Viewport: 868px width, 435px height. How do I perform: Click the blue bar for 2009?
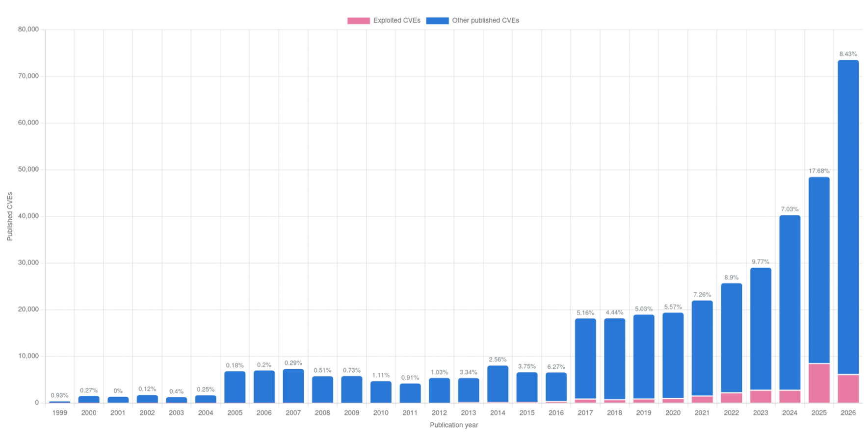coord(352,389)
